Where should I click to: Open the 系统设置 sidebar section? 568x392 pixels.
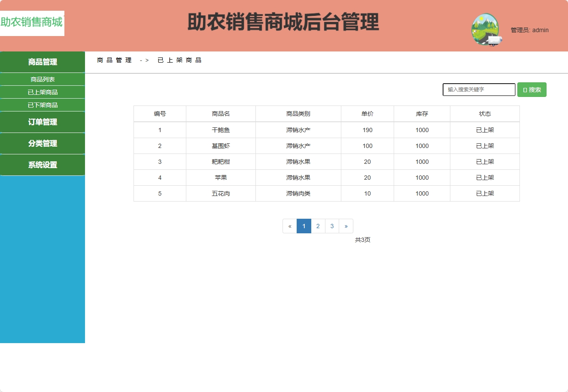coord(43,165)
